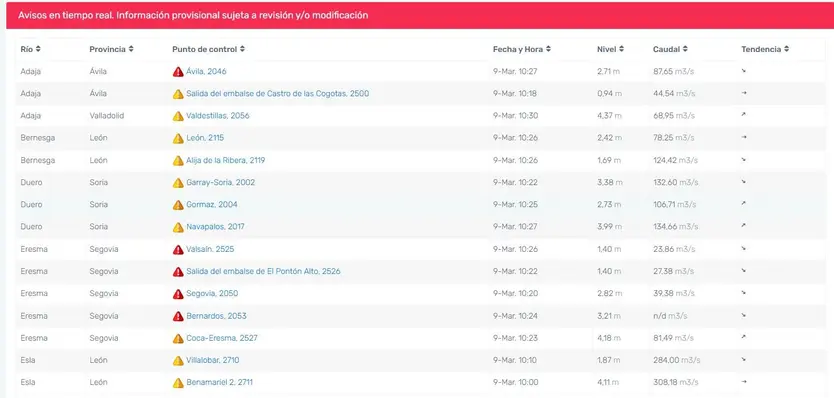Open the Benamariel 2, 2711 link
Screen dimensions: 834x398
point(220,383)
